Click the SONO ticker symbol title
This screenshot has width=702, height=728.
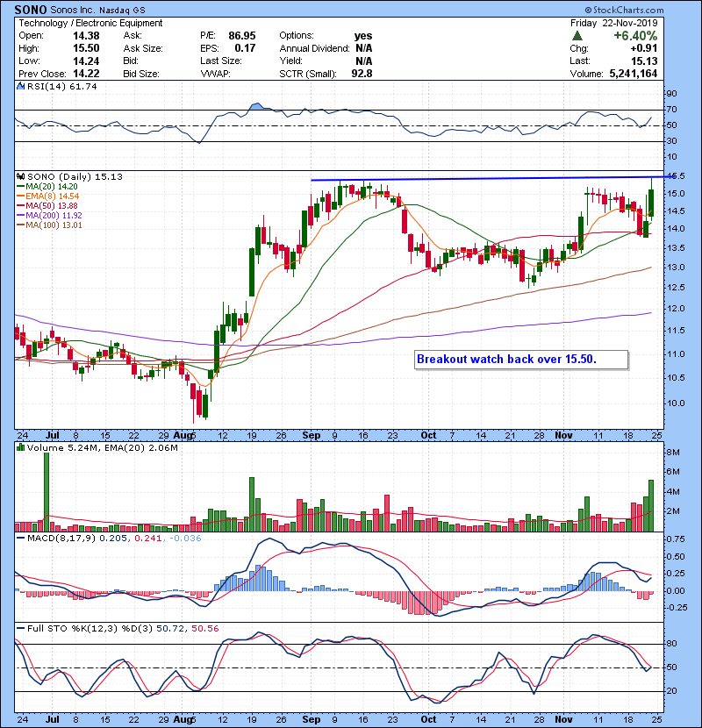(31, 10)
